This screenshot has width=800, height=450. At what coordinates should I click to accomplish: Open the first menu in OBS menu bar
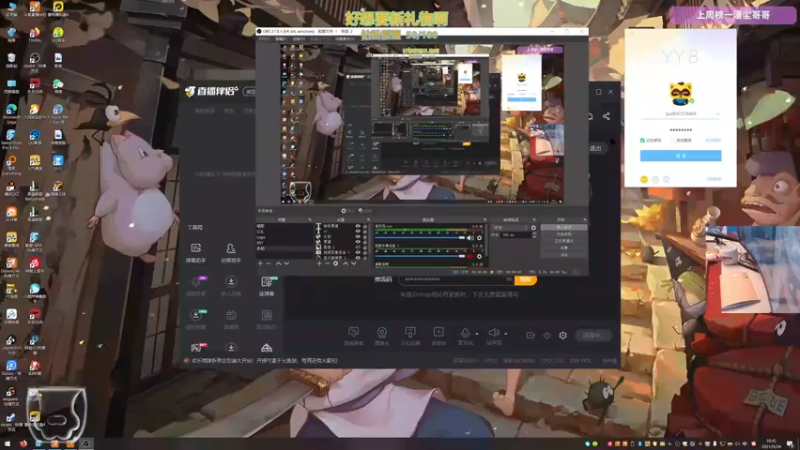(x=266, y=39)
